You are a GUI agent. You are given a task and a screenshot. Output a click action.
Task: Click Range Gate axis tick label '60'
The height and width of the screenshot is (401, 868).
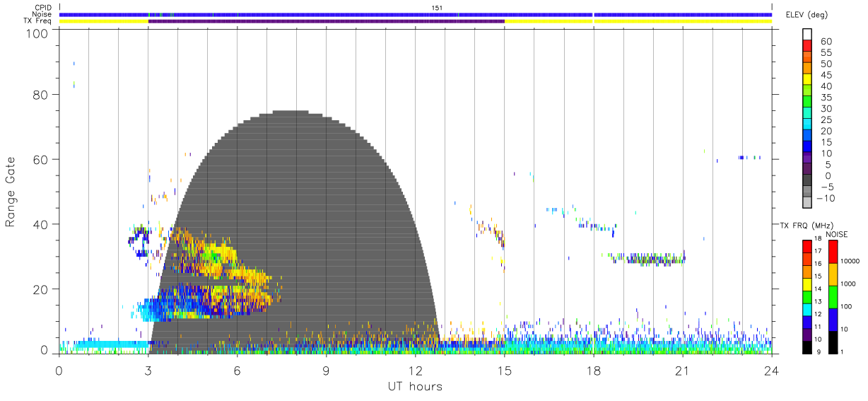click(x=41, y=160)
